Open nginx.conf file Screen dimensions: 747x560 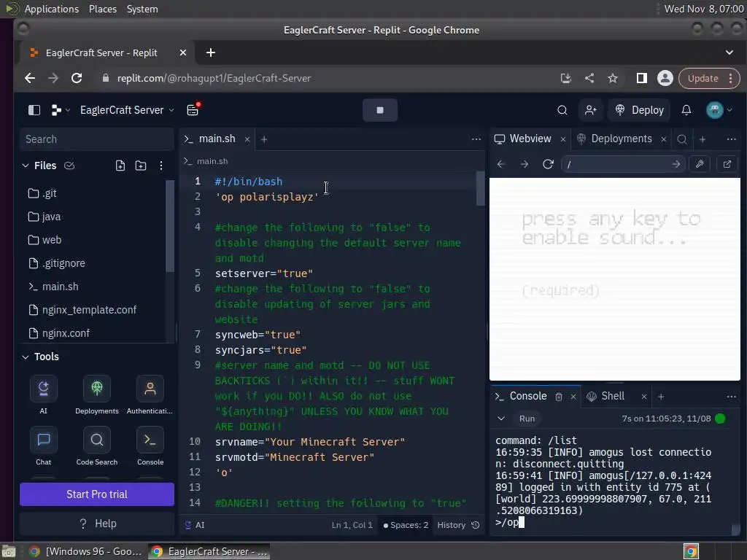[93, 333]
